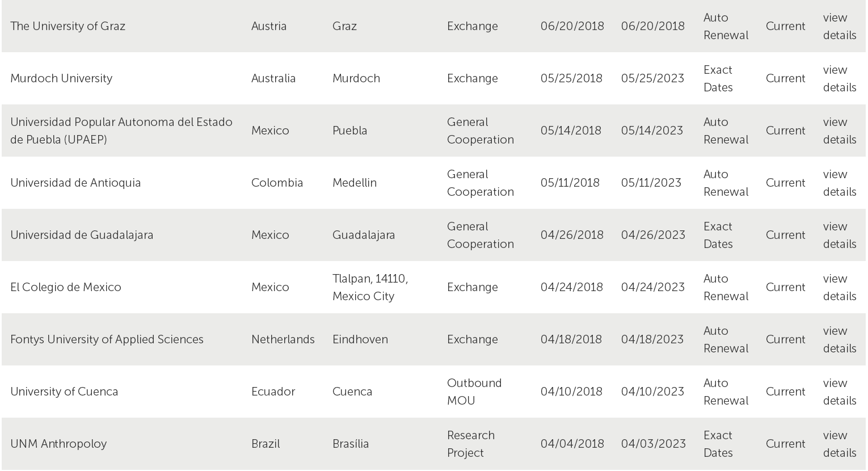Screen dimensions: 868x471
Task: Open view details for El Colegio de Mexico
Action: (839, 287)
